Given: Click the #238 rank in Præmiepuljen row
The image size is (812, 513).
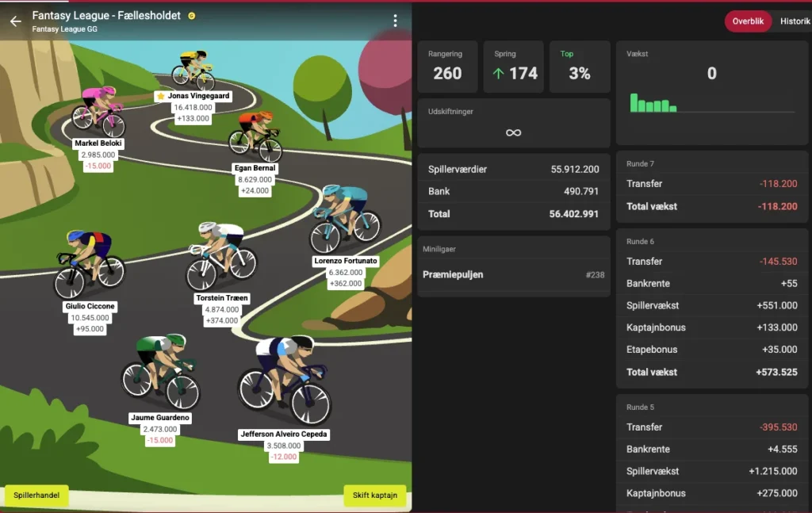Looking at the screenshot, I should click(x=595, y=275).
